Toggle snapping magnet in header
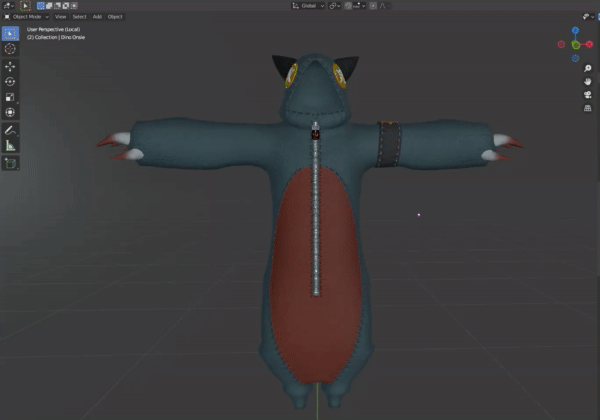Viewport: 600px width, 420px height. pos(350,5)
